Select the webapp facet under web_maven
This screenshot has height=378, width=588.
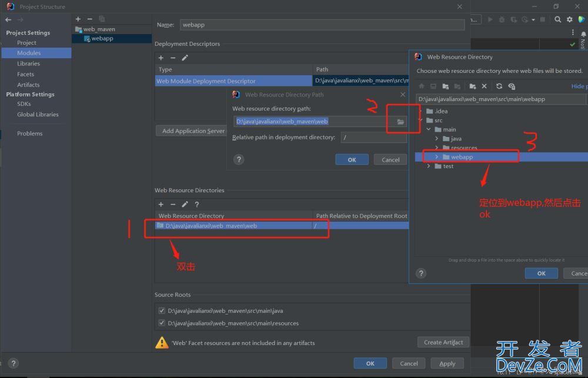click(x=102, y=38)
